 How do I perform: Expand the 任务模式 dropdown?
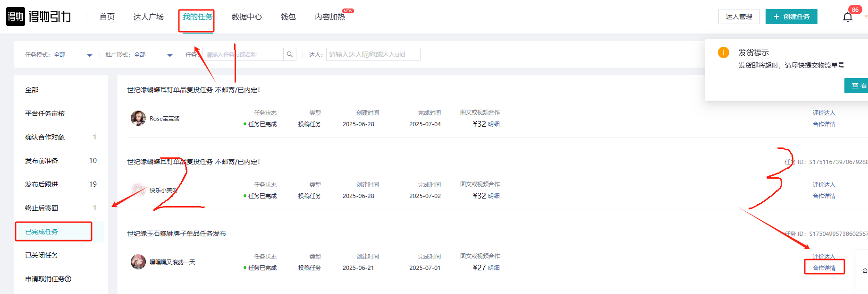89,55
